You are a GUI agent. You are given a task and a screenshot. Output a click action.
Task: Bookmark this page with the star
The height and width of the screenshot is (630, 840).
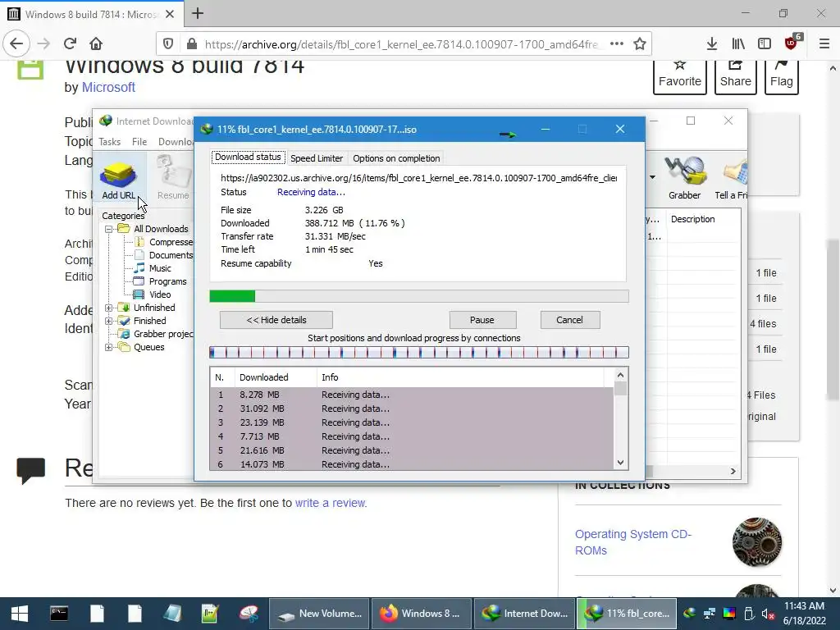[640, 44]
